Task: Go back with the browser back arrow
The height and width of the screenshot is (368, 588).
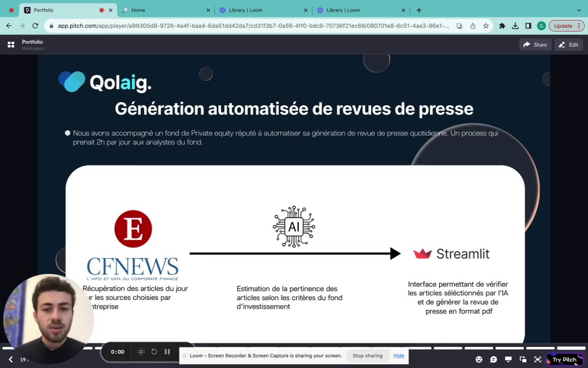Action: pyautogui.click(x=9, y=26)
